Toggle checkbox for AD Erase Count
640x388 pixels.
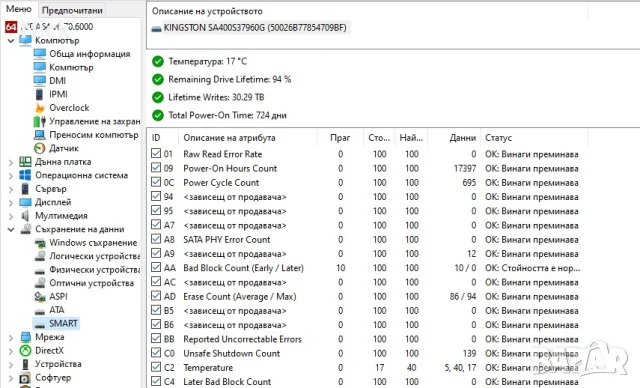pyautogui.click(x=156, y=296)
